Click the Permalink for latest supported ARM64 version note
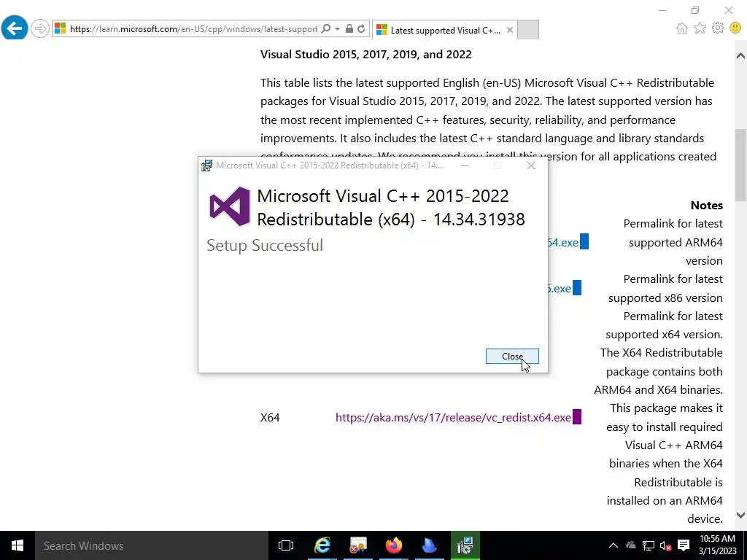Image resolution: width=747 pixels, height=560 pixels. [x=673, y=242]
